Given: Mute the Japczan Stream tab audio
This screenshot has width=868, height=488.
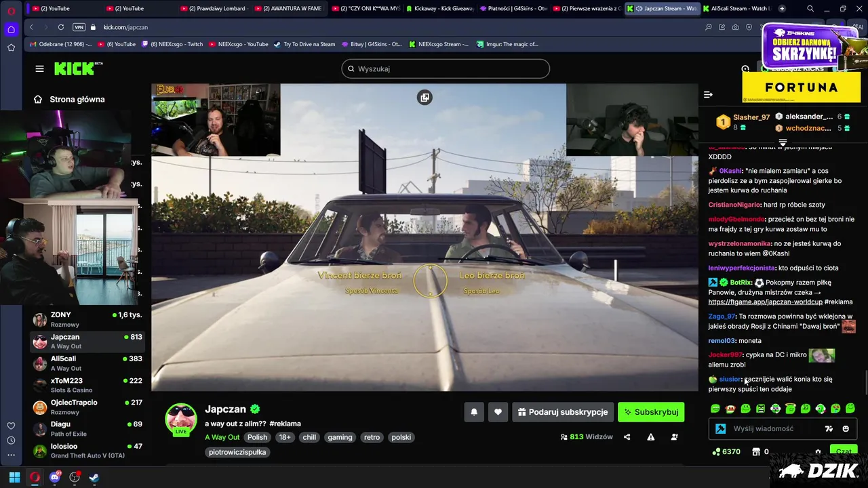Looking at the screenshot, I should point(638,8).
